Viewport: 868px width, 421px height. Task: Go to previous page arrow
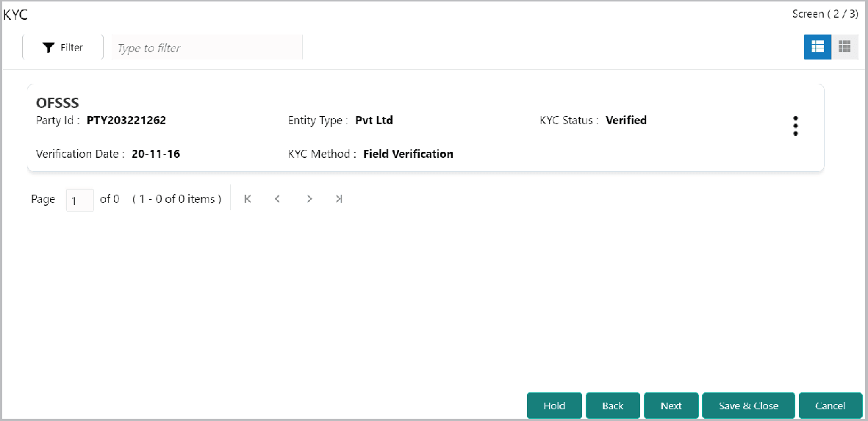tap(277, 199)
